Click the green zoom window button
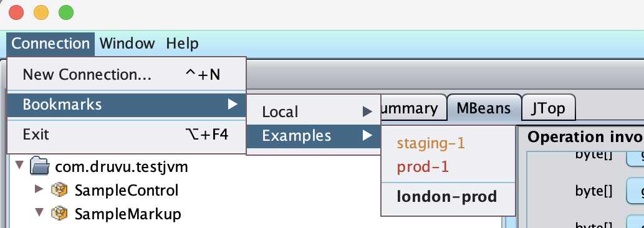Viewport: 644px width, 228px height. [66, 12]
